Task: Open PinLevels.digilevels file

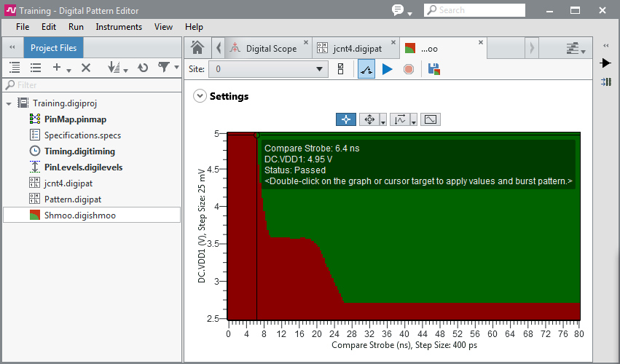Action: 84,167
